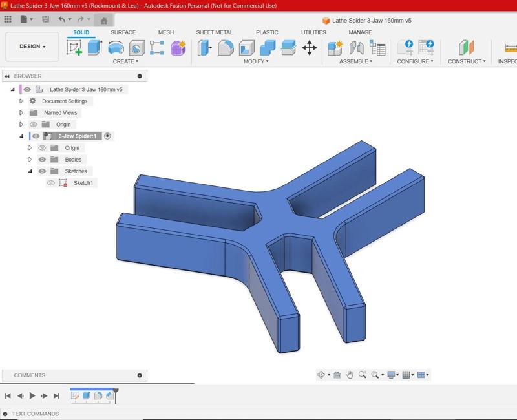Select the Move/Copy arrows tool
This screenshot has height=420, width=517.
tap(310, 48)
